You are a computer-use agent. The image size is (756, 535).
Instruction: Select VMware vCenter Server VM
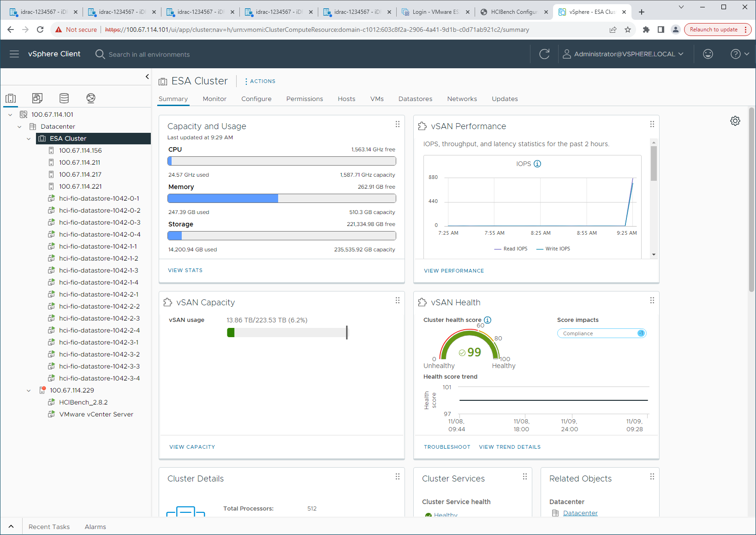point(96,415)
